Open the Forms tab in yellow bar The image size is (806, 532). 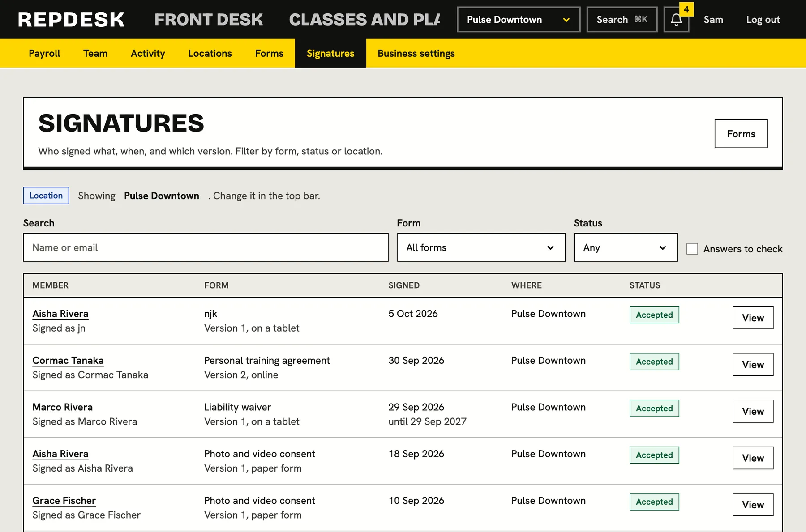pos(269,53)
